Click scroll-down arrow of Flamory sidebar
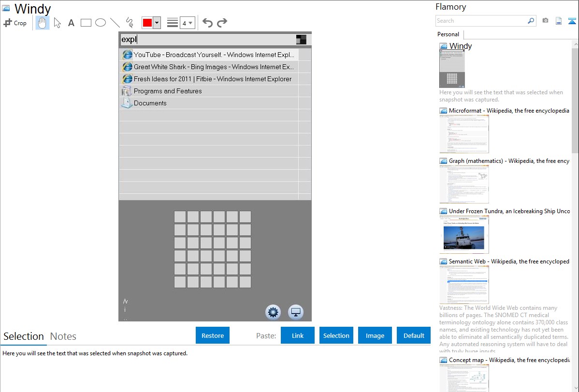The height and width of the screenshot is (392, 579). [575, 388]
